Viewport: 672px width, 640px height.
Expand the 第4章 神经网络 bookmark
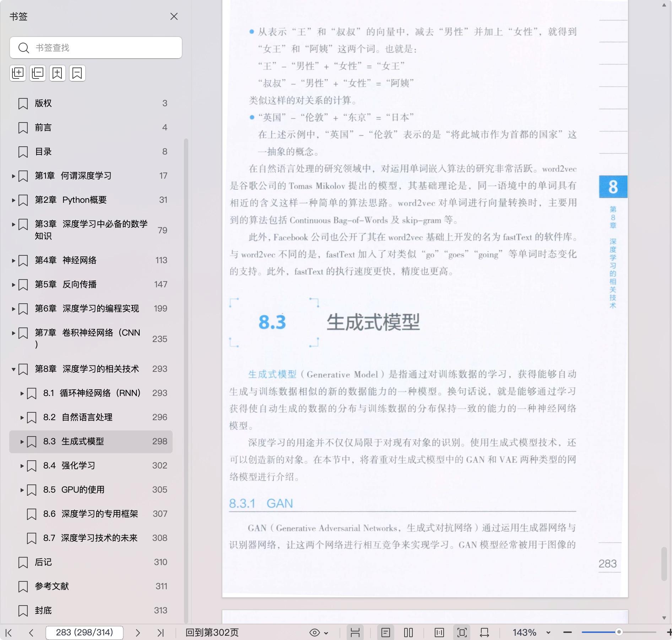click(13, 260)
